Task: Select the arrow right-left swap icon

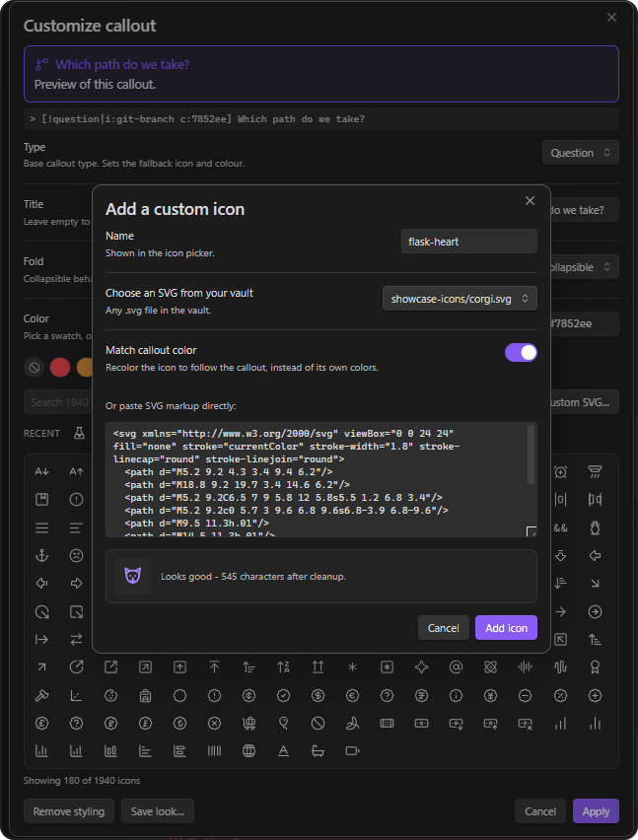Action: coord(76,639)
